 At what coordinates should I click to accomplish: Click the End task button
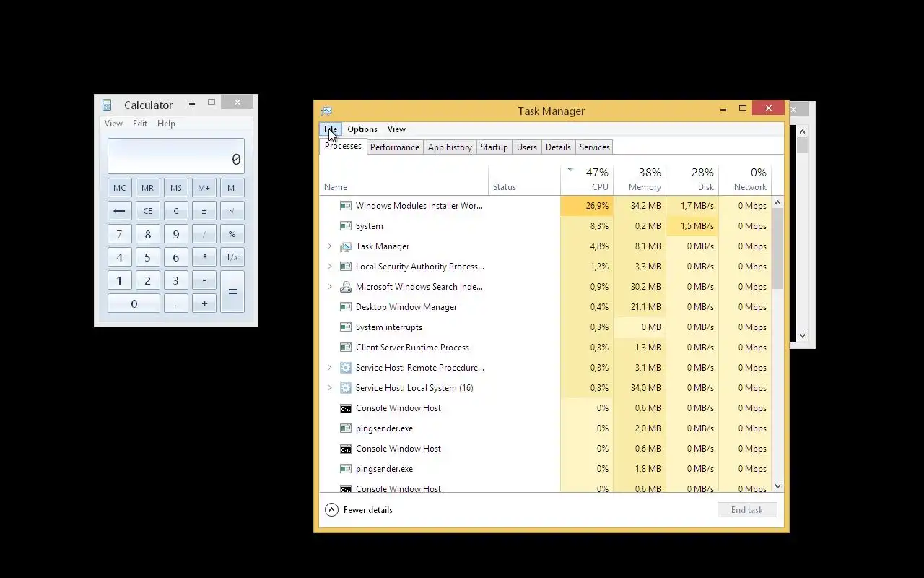pos(747,509)
